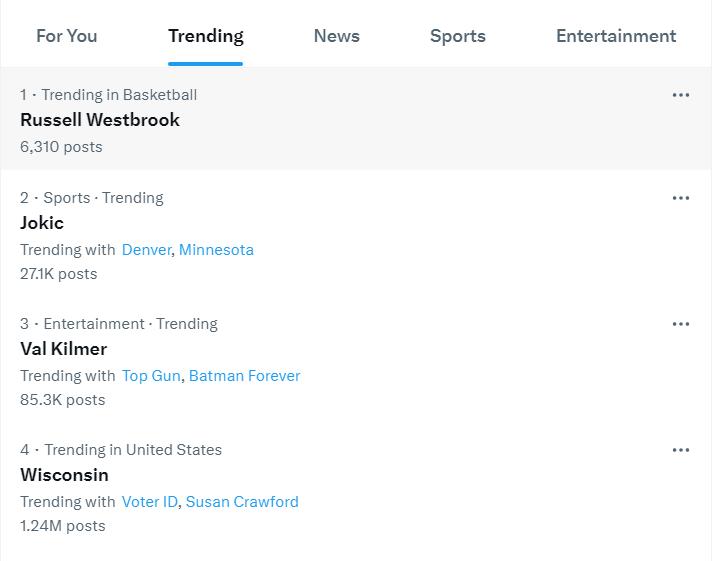Open more options for Russell Westbrook trend
This screenshot has width=713, height=561.
(x=681, y=95)
